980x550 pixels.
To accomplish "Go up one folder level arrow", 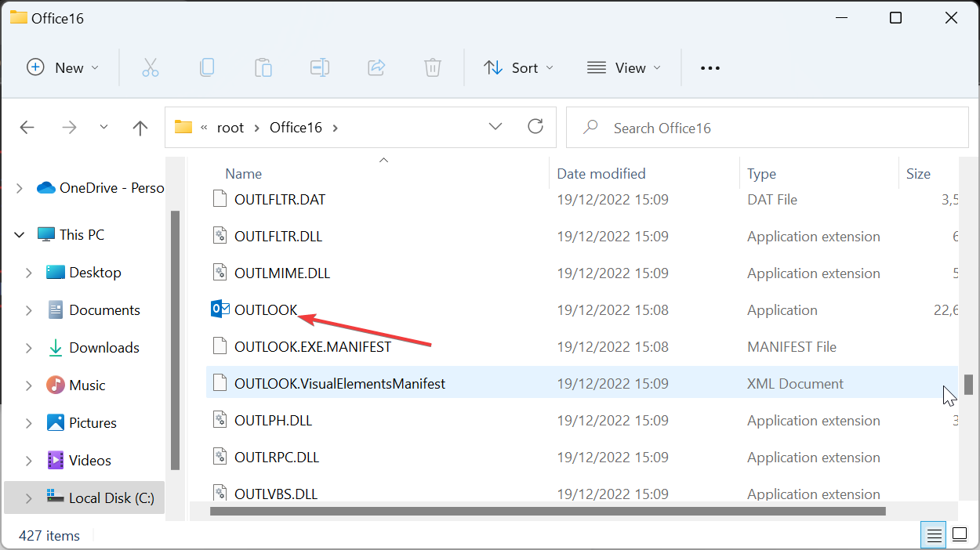I will coord(140,128).
